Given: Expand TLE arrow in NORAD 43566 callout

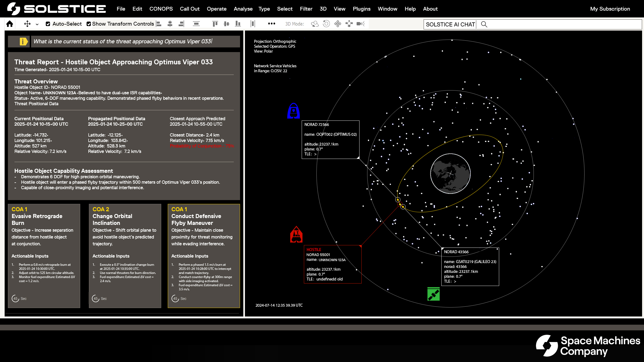Looking at the screenshot, I should (x=455, y=281).
